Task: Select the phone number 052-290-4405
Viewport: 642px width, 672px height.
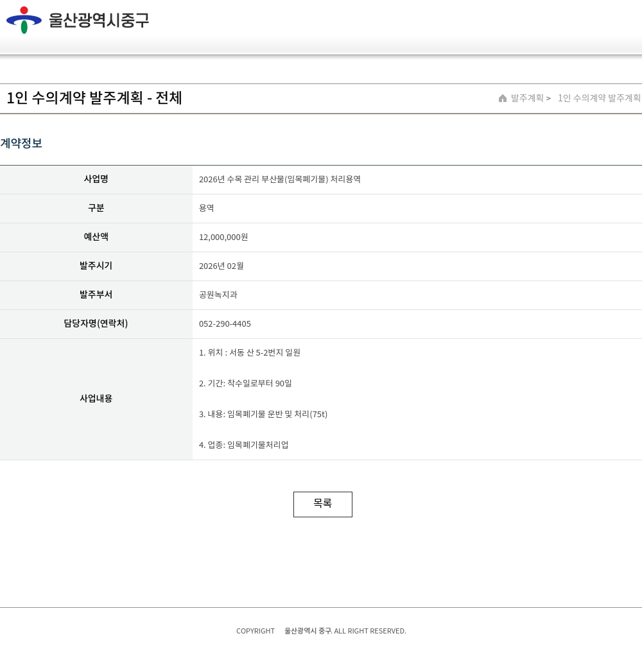Action: tap(225, 324)
